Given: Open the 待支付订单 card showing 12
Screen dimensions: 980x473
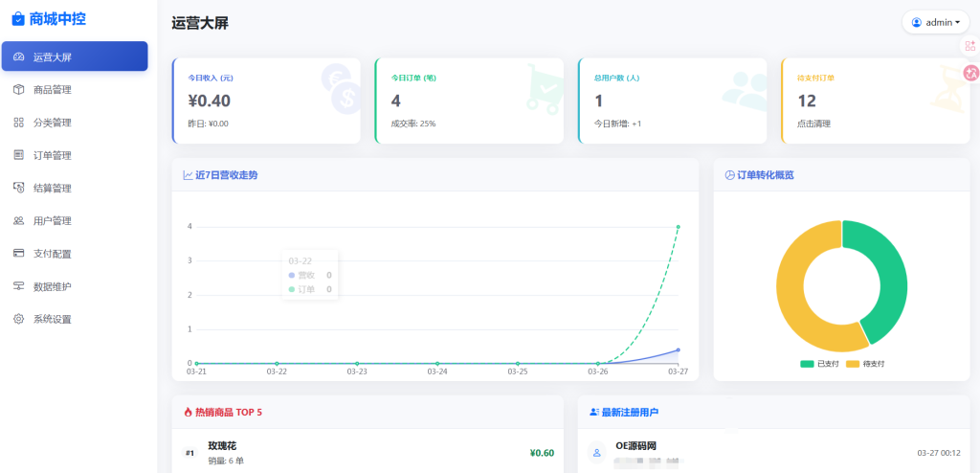Looking at the screenshot, I should 876,101.
